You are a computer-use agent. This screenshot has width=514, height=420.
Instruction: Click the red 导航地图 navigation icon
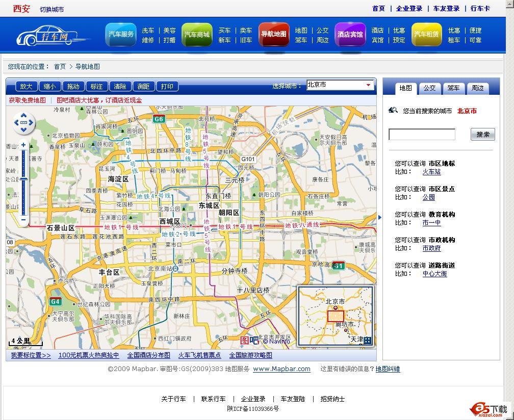coord(274,35)
